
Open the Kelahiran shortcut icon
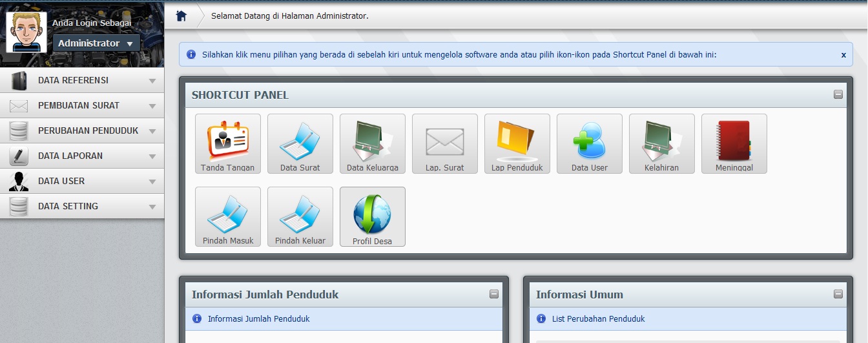click(661, 143)
